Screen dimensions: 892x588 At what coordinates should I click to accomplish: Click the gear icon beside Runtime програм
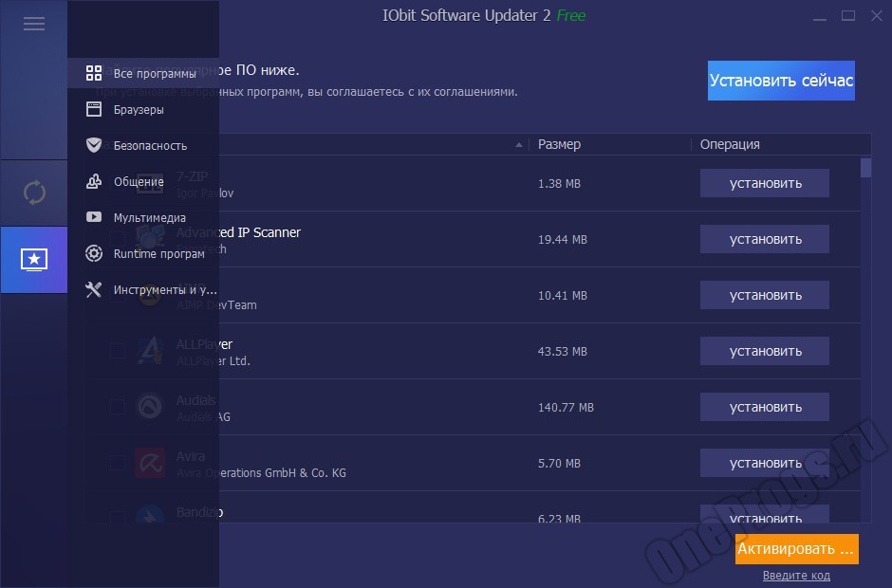94,253
